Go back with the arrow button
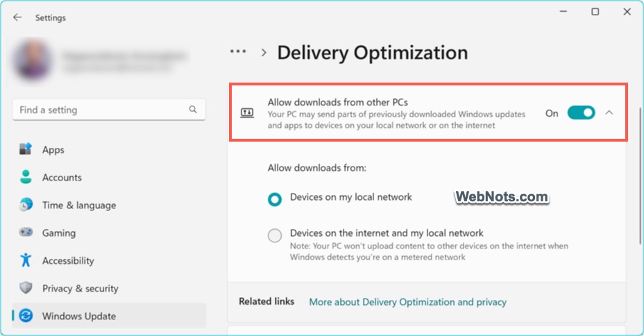 coord(17,17)
